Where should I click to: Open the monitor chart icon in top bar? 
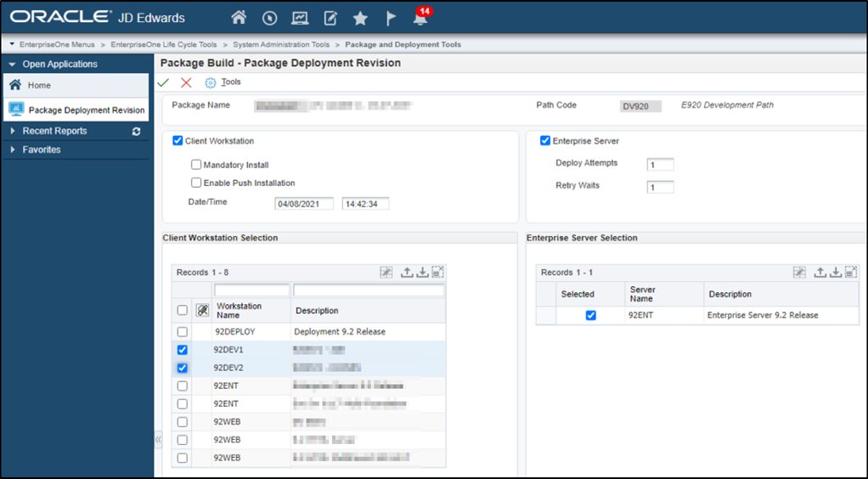(300, 19)
